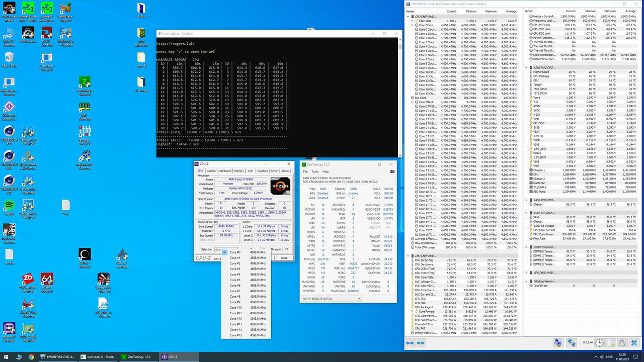Image resolution: width=644 pixels, height=362 pixels.
Task: Switch to the Mainboard tab in CPU-Z
Action: (x=225, y=171)
